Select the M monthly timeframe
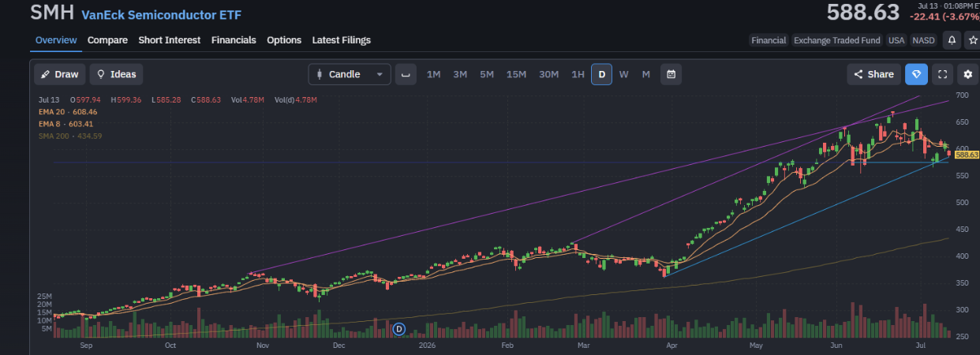 pos(645,74)
